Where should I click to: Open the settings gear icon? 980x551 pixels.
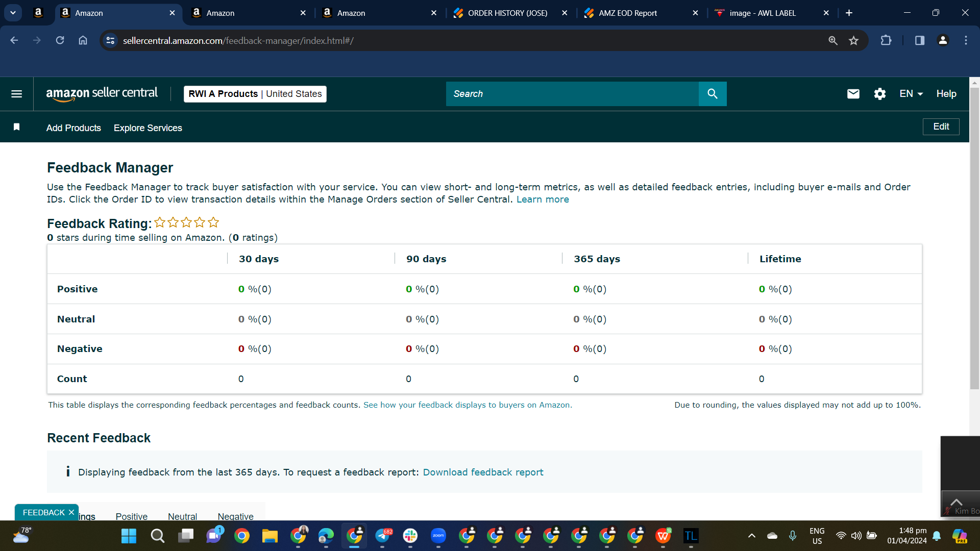880,94
